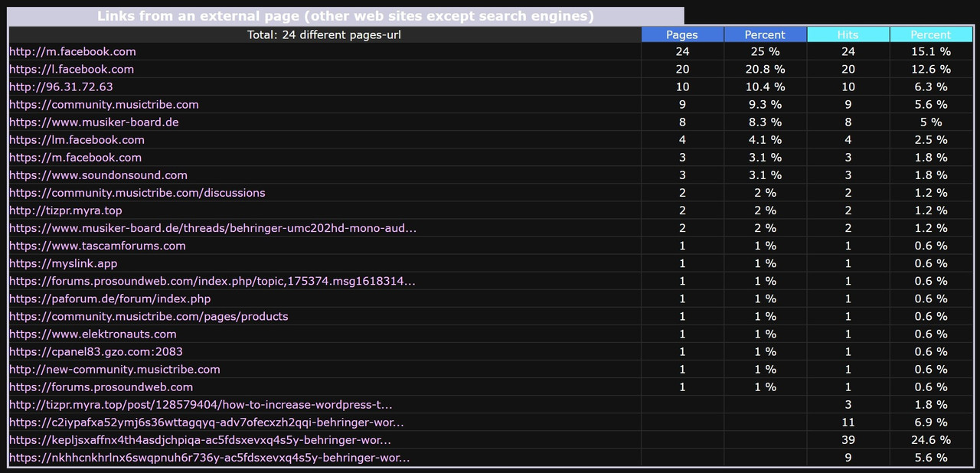Select hits value 3 in tizpr.myra.top post row

coord(848,403)
